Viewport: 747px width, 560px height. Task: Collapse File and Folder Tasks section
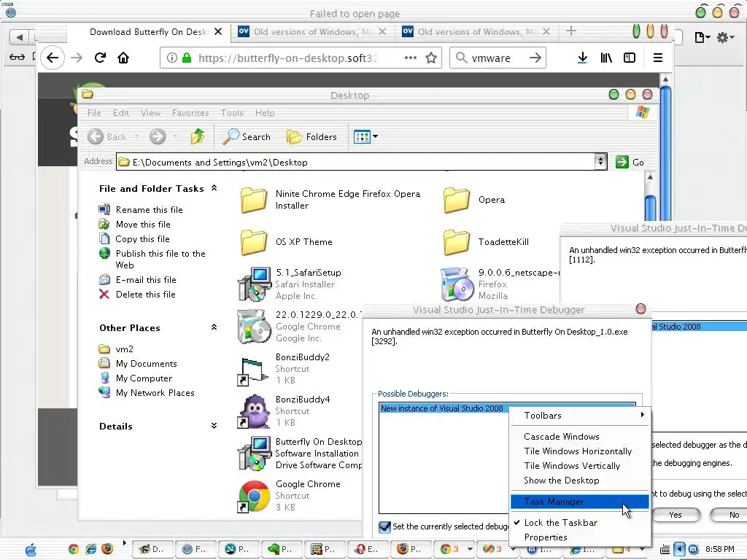[214, 188]
